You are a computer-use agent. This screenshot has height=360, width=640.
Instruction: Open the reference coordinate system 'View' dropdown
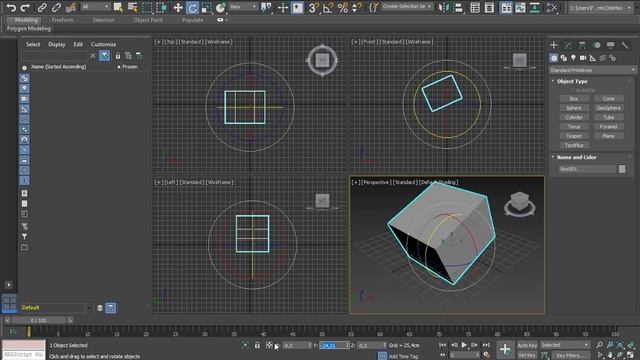coord(242,7)
